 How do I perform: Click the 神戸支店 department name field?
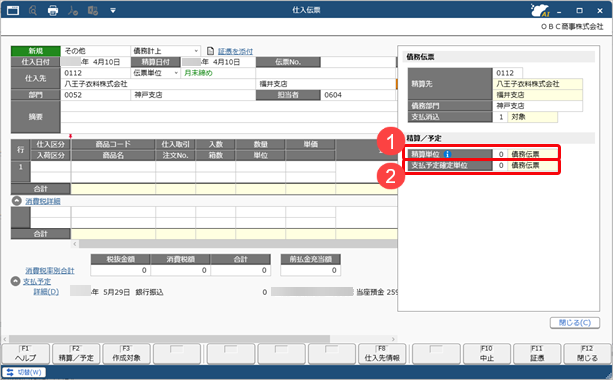193,95
